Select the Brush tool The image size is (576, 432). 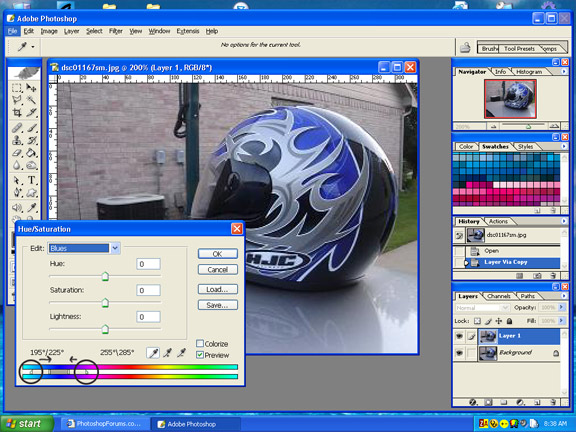coord(32,128)
